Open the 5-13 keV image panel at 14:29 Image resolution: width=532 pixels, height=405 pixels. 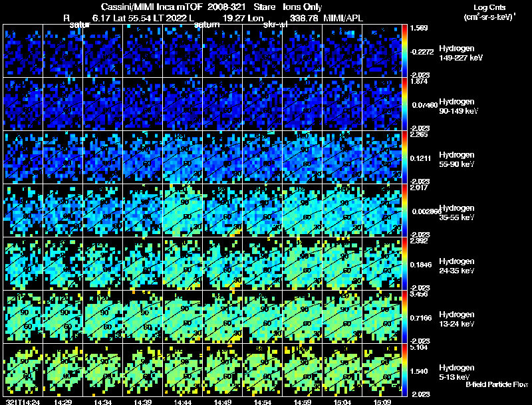click(x=63, y=370)
